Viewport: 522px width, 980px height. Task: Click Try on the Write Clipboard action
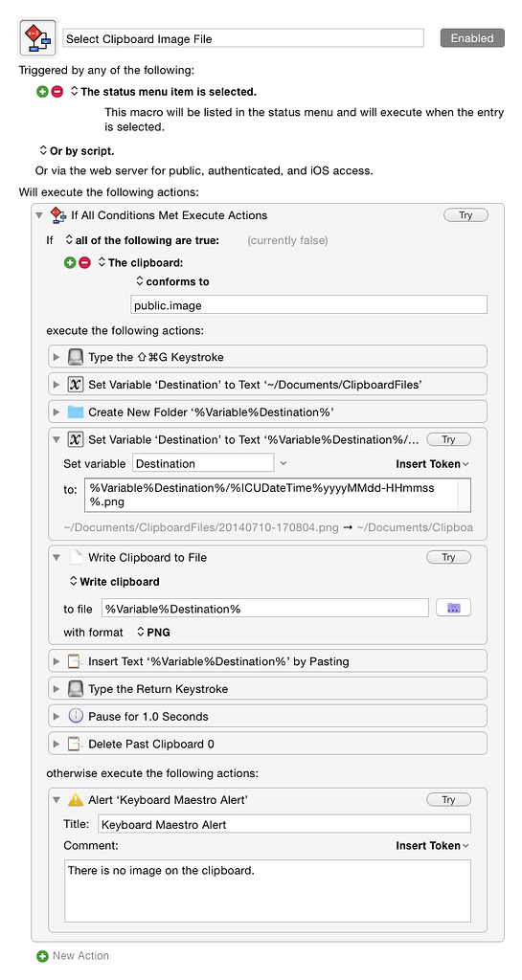pos(449,557)
